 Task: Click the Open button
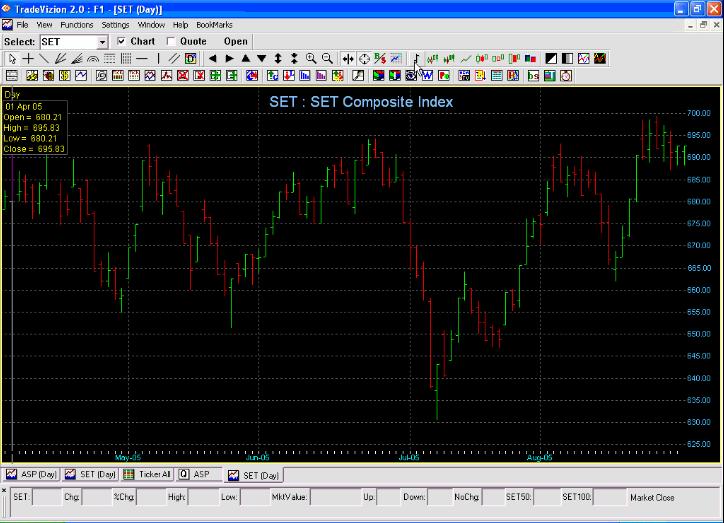point(235,42)
